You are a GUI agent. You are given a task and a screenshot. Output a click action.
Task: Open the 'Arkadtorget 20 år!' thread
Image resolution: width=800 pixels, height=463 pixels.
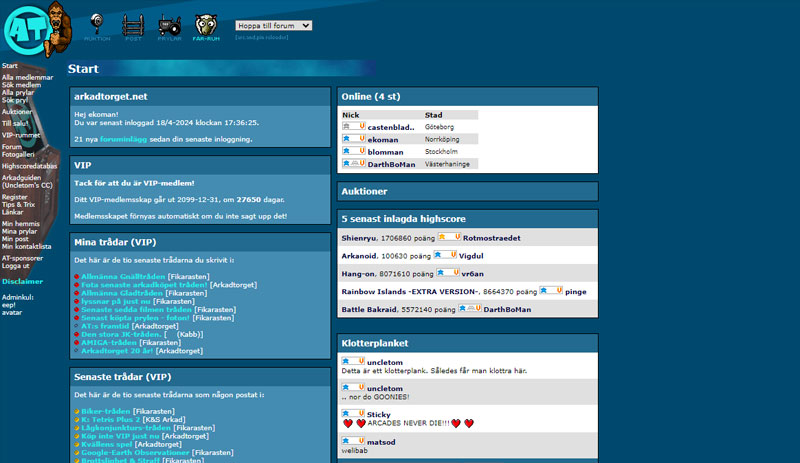(116, 351)
